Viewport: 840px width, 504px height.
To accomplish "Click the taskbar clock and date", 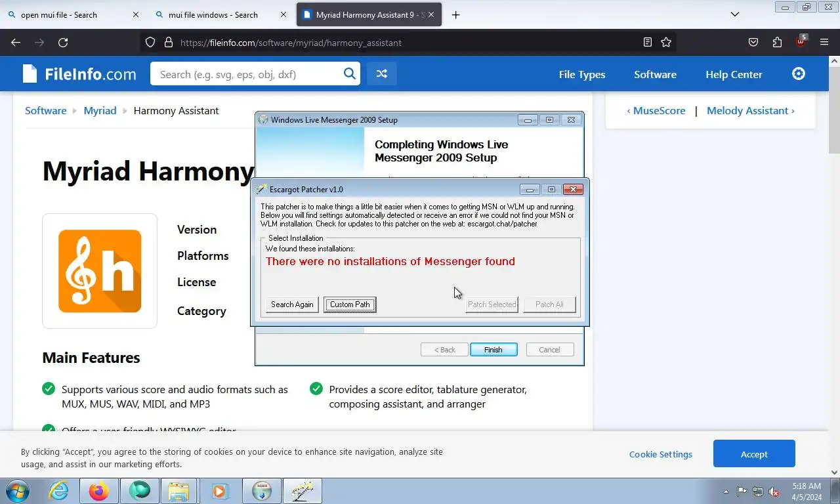I will point(807,492).
